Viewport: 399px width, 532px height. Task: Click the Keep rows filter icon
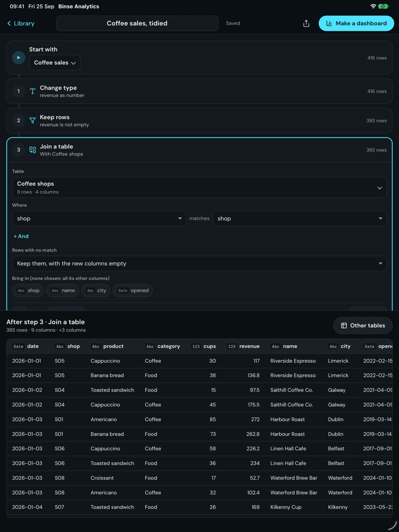pyautogui.click(x=33, y=120)
